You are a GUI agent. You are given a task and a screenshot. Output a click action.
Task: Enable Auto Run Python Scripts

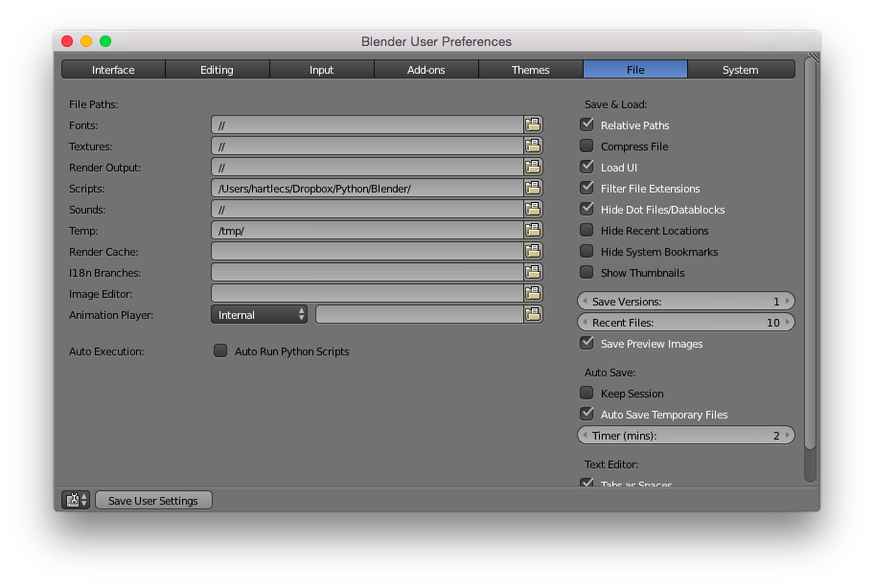(220, 351)
